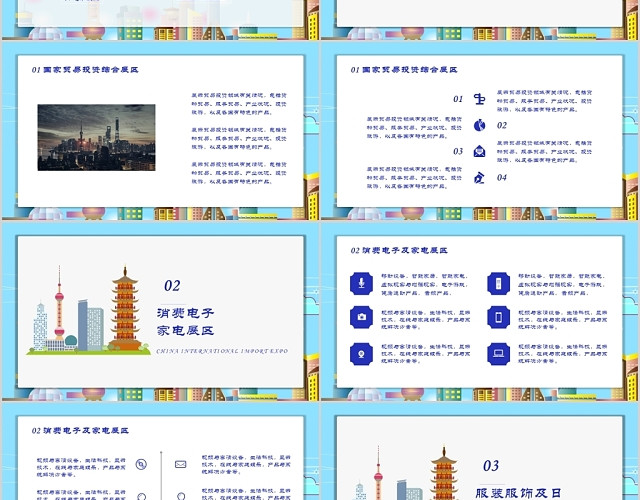
Task: Click the description text beside laptop icon
Action: (562, 353)
